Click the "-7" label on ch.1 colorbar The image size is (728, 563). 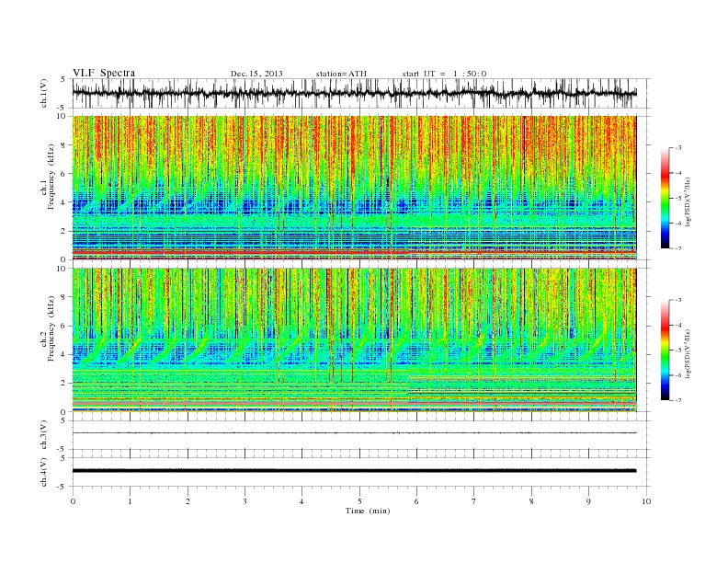pyautogui.click(x=678, y=248)
